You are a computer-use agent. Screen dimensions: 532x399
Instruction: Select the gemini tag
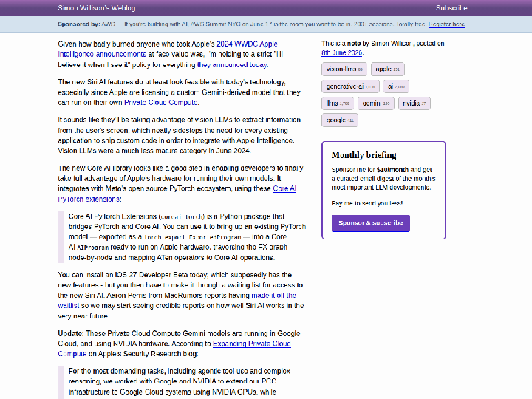(375, 103)
